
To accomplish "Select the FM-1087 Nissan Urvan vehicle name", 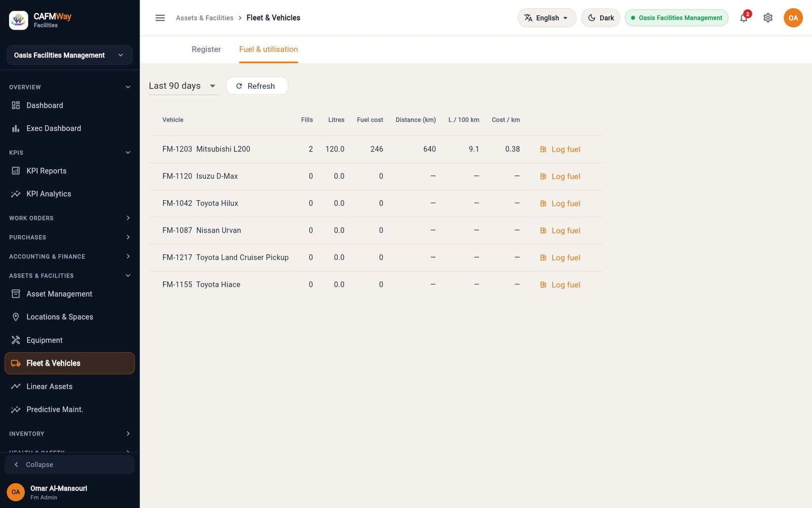I will tap(201, 231).
